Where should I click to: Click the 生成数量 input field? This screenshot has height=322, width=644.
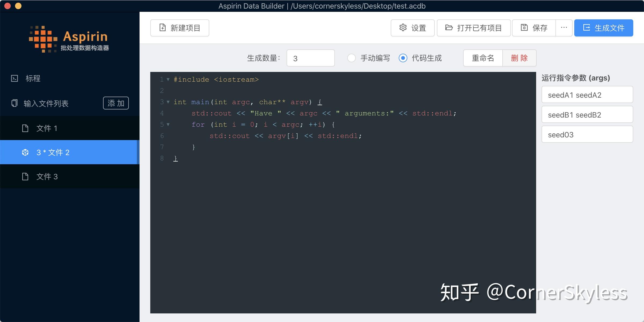click(310, 58)
